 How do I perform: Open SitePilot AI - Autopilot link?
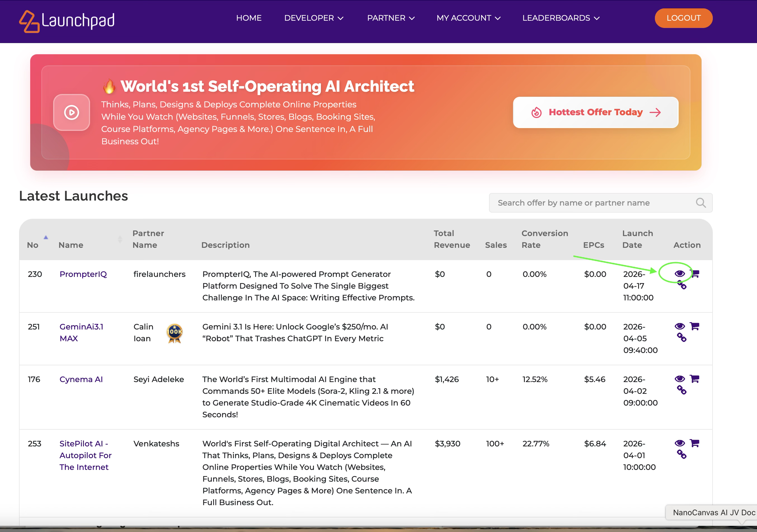coord(86,455)
